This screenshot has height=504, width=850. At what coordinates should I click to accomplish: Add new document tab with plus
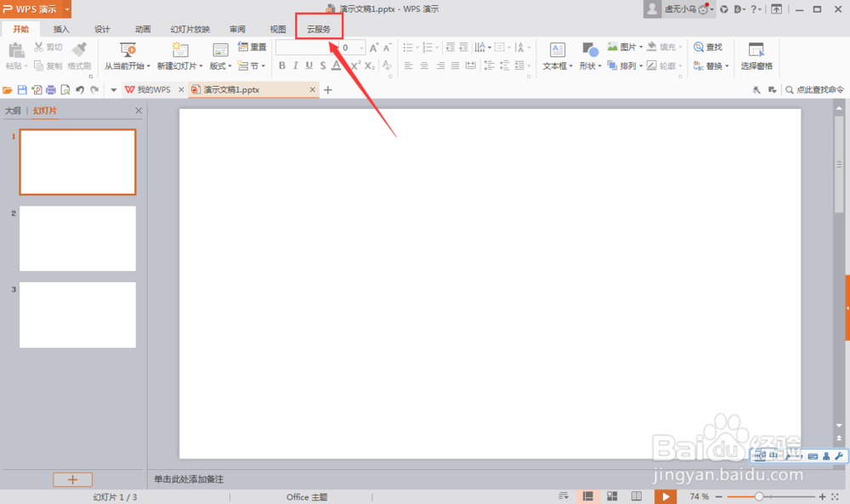[x=328, y=90]
